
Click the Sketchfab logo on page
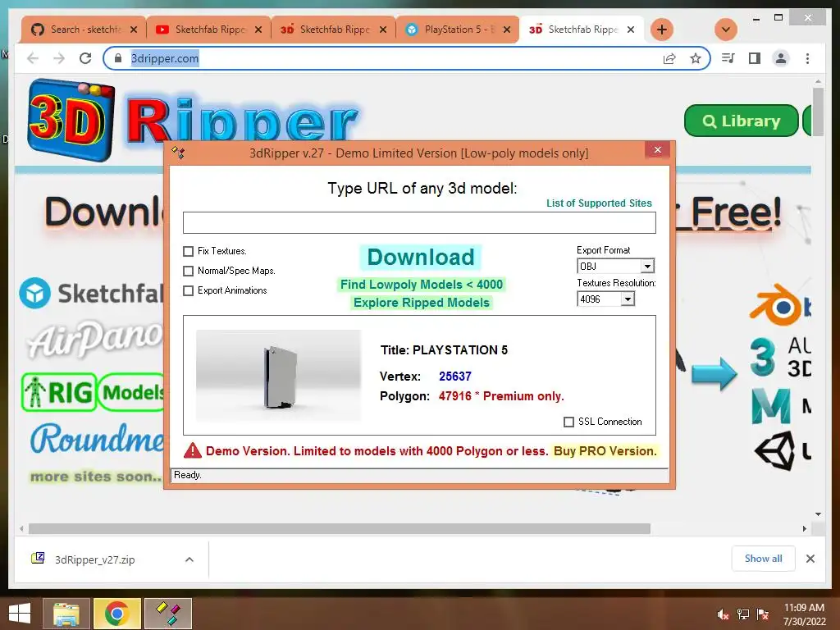click(x=91, y=293)
